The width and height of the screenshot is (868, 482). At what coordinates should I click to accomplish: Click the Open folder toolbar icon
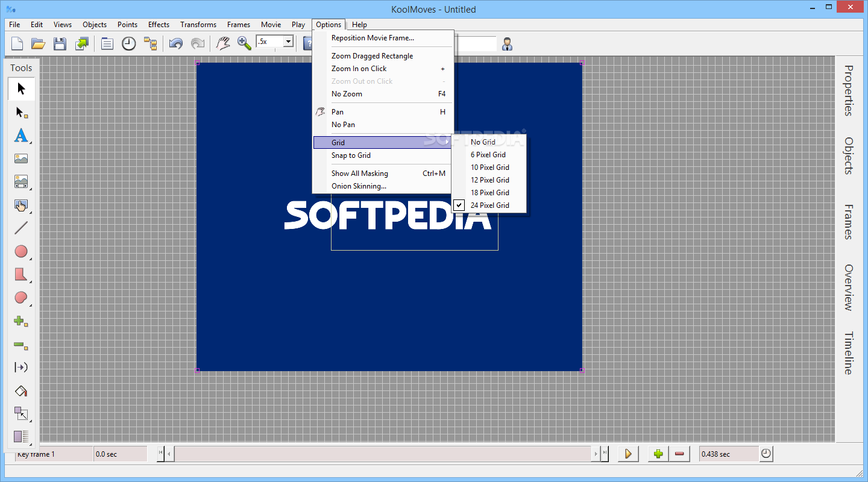point(39,43)
